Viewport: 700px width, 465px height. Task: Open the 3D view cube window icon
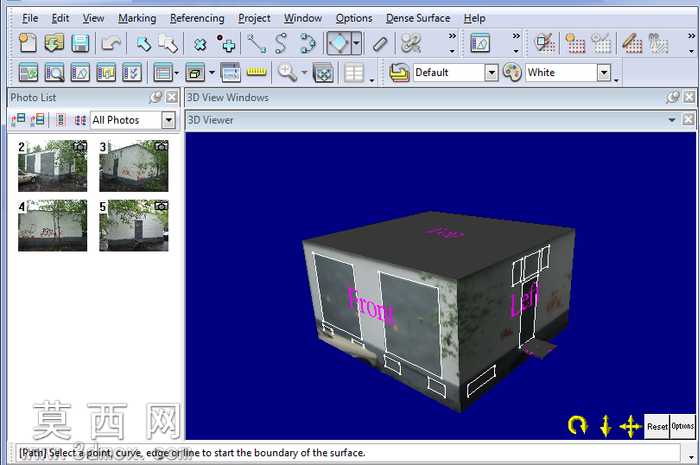click(195, 72)
